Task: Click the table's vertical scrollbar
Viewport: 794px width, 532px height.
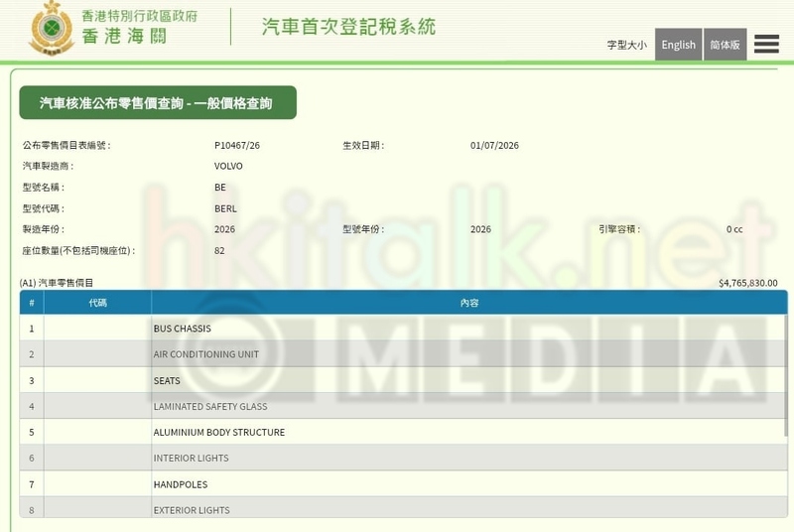Action: (786, 374)
